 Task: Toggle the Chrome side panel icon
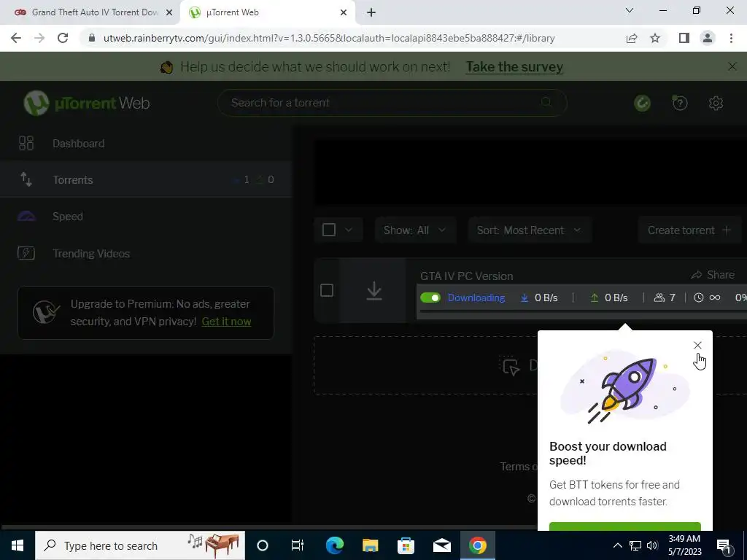click(x=684, y=38)
